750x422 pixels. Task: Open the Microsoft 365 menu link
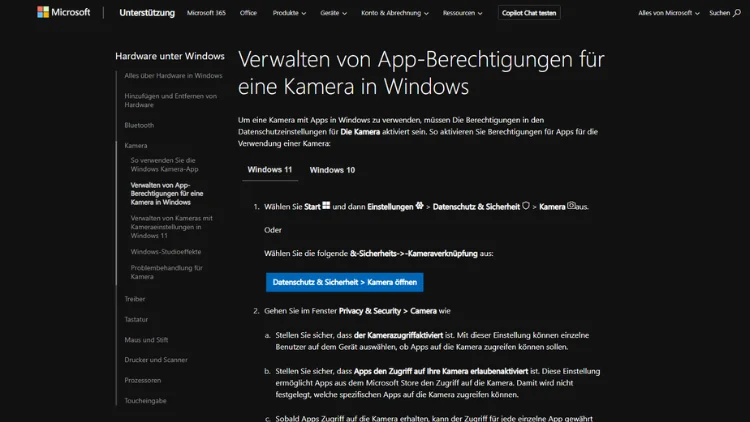click(x=206, y=13)
